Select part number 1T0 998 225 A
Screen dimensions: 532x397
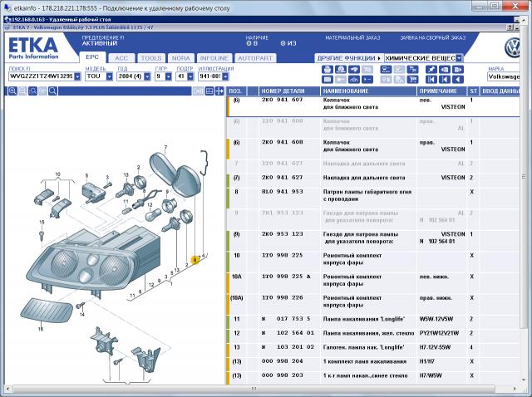pos(286,277)
